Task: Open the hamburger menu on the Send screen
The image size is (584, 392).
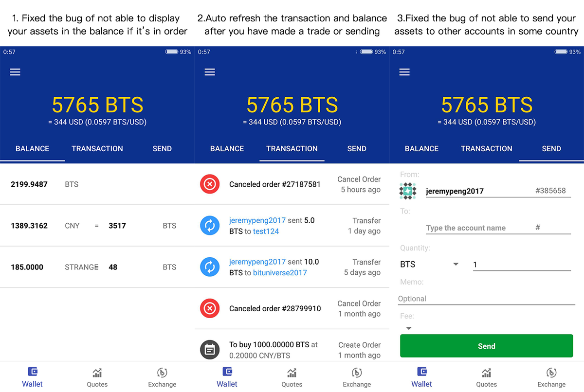Action: pyautogui.click(x=404, y=72)
